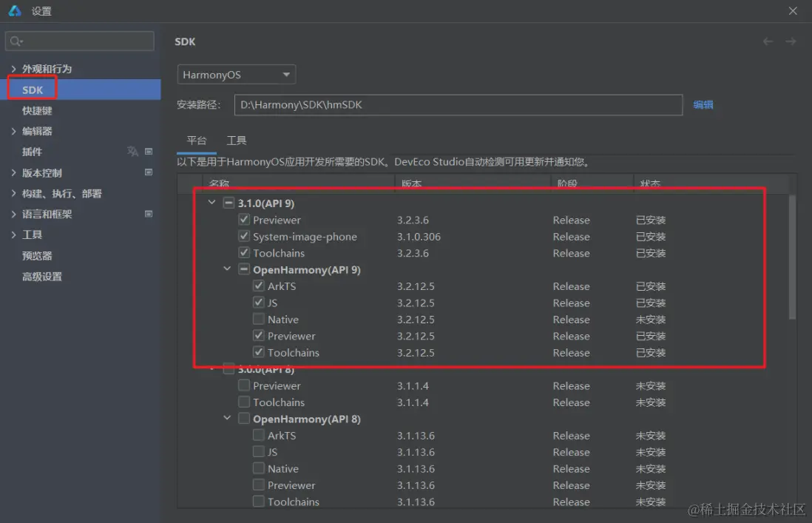Uncheck System-image-phone checkbox

[x=244, y=236]
